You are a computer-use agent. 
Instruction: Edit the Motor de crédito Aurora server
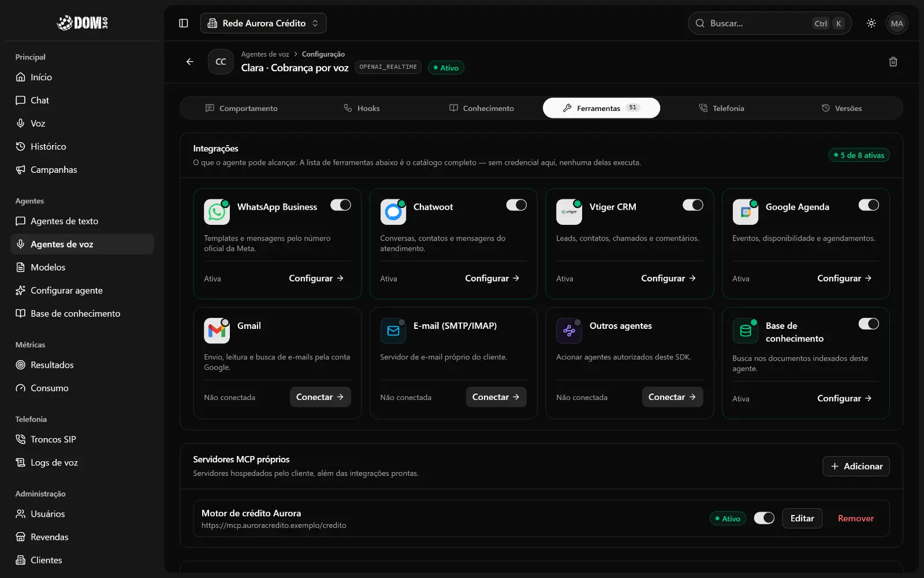click(x=802, y=518)
